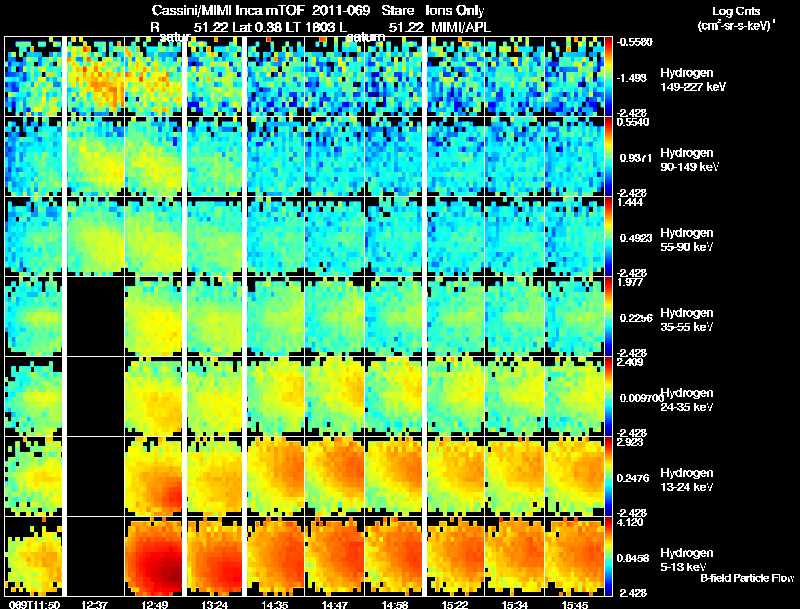Click the 15:34 time label
The height and width of the screenshot is (609, 800).
click(515, 605)
